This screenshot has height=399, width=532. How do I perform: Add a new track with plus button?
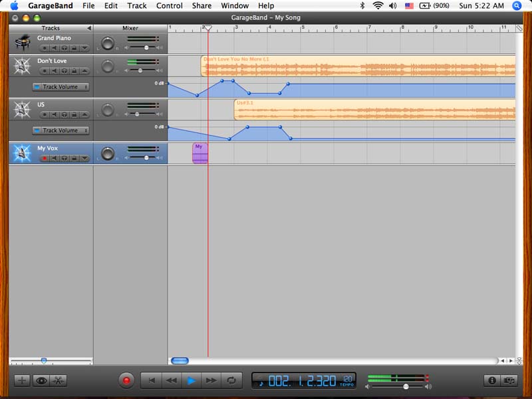pos(22,380)
